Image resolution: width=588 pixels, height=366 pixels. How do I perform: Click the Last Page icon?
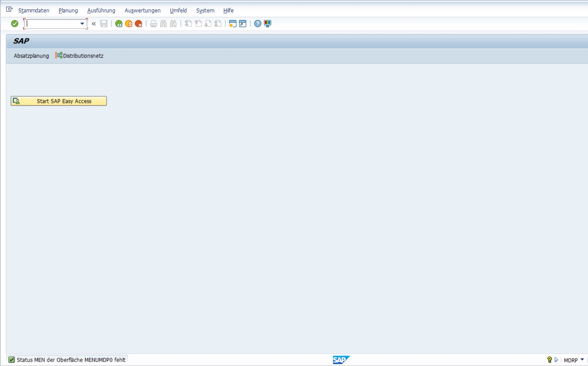pos(218,24)
